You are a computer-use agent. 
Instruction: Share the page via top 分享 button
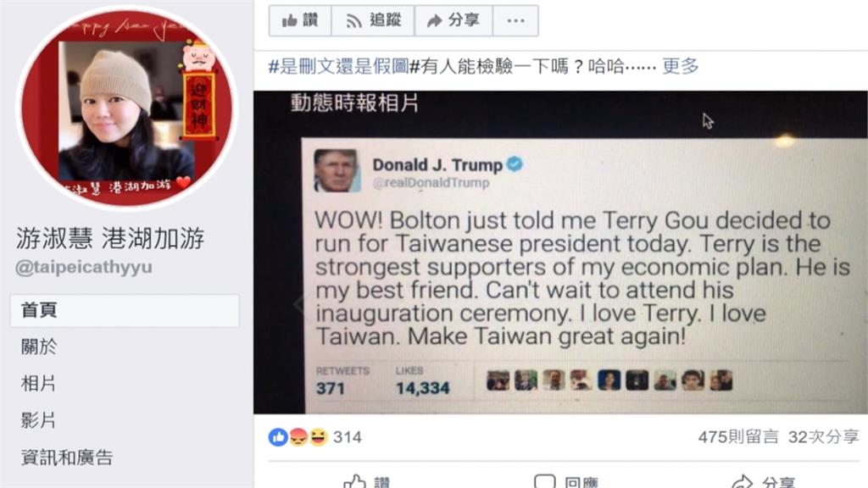tap(453, 21)
